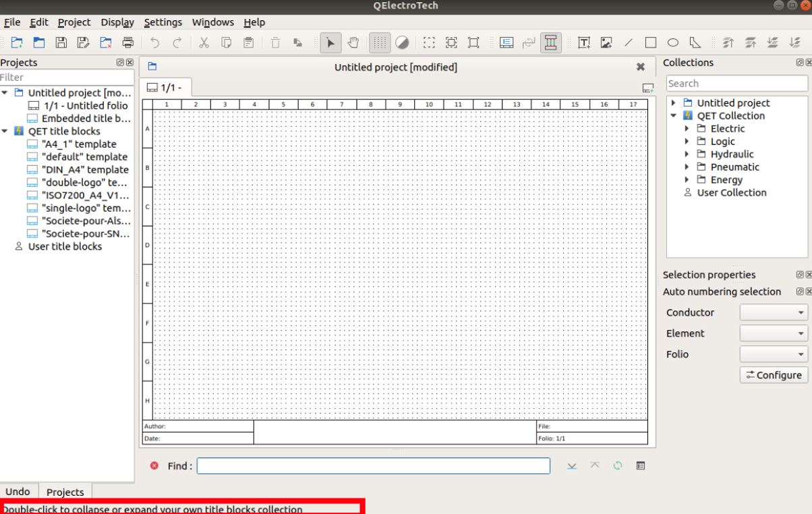Viewport: 812px width, 514px height.
Task: Click the reset conductors toolbar icon
Action: click(529, 42)
